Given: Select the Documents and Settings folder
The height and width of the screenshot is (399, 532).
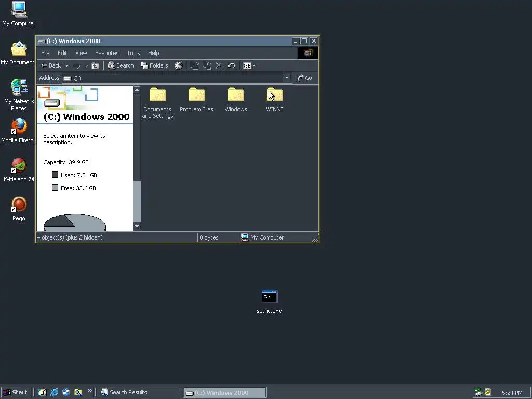Looking at the screenshot, I should point(157,103).
